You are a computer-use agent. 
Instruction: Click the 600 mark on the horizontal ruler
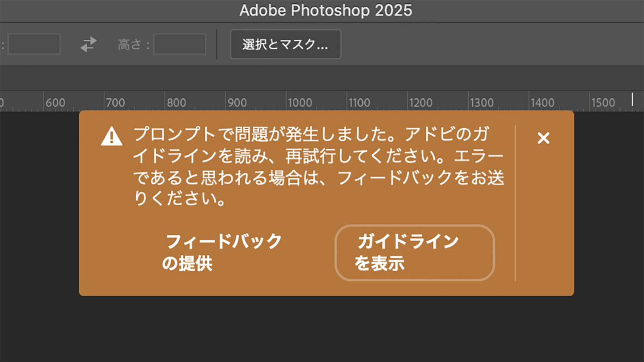pyautogui.click(x=55, y=103)
